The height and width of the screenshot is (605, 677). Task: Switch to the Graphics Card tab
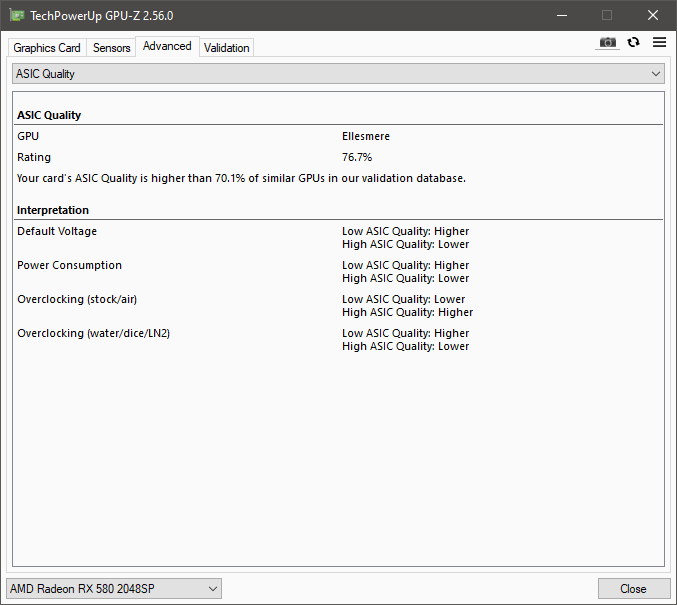point(47,48)
